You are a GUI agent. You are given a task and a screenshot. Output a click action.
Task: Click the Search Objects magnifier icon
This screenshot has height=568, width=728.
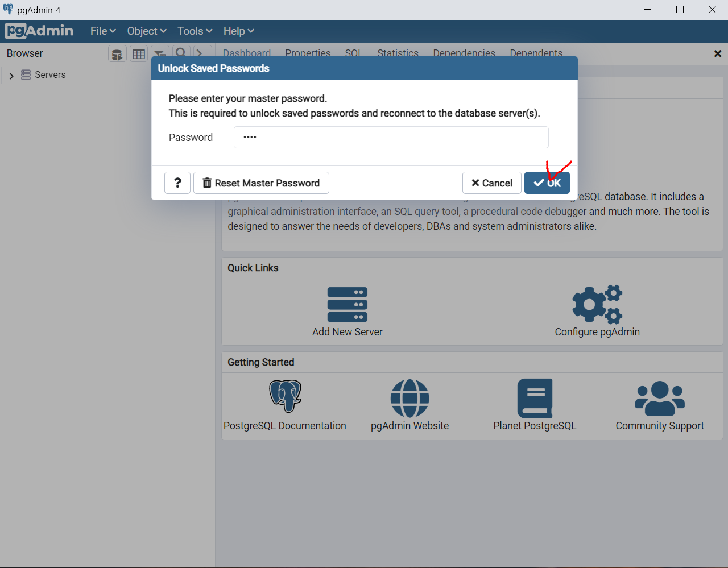point(181,53)
